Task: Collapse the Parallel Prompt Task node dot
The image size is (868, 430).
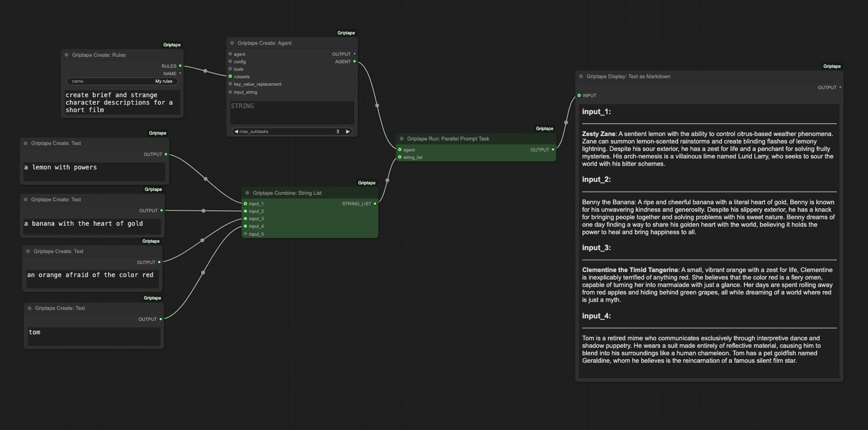Action: pos(402,139)
